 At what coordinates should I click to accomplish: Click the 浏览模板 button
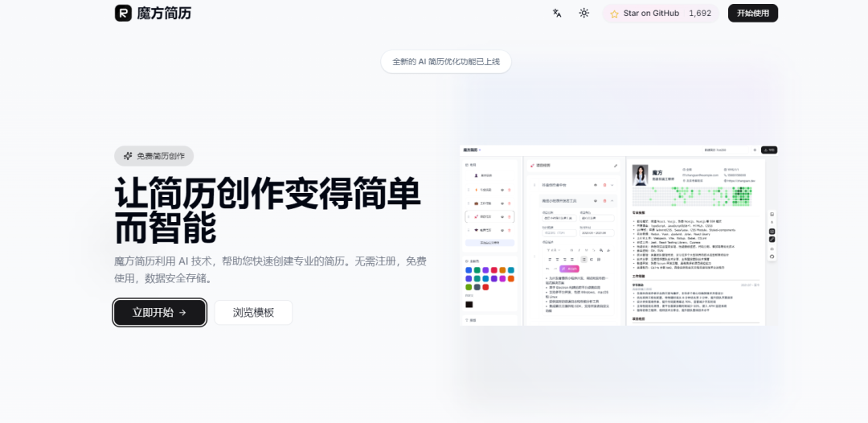pyautogui.click(x=253, y=312)
